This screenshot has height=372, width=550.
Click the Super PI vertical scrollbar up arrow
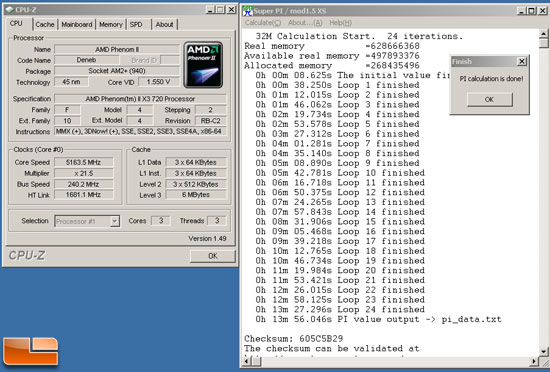tap(543, 34)
